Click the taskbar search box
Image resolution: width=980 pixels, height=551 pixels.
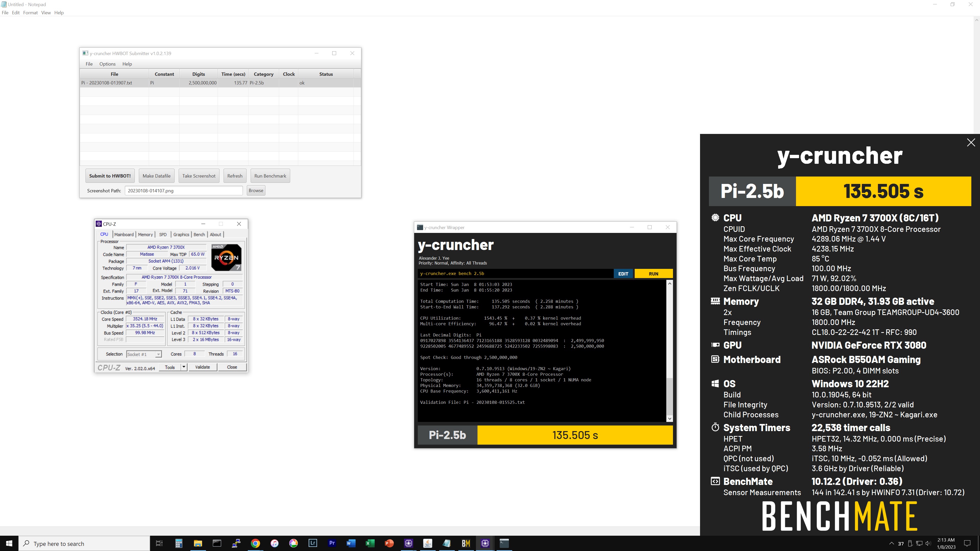pos(84,543)
